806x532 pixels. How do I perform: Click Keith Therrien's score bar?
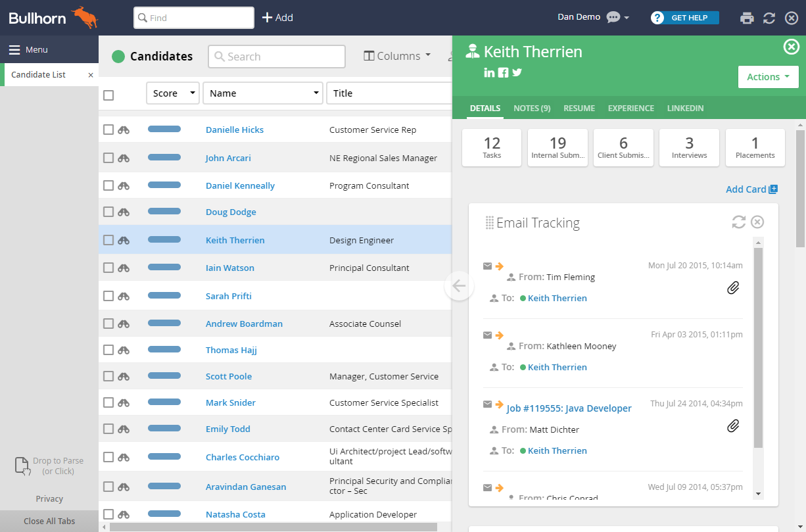164,239
